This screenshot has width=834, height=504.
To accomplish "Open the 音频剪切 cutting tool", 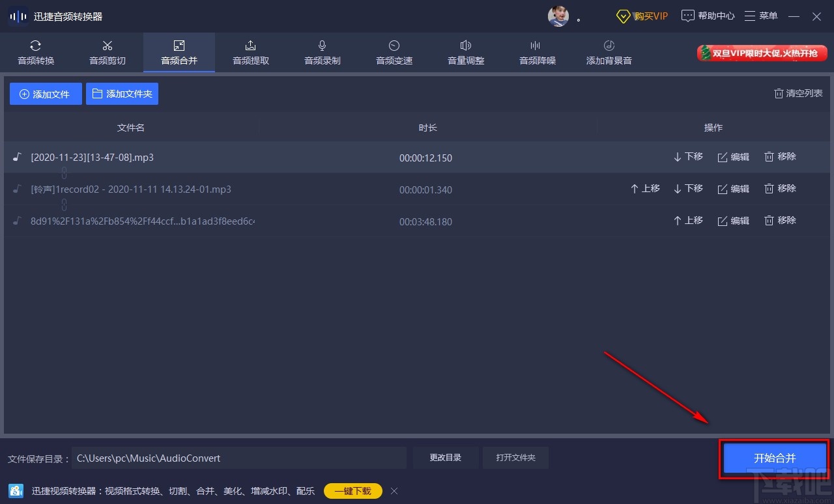I will pos(108,52).
